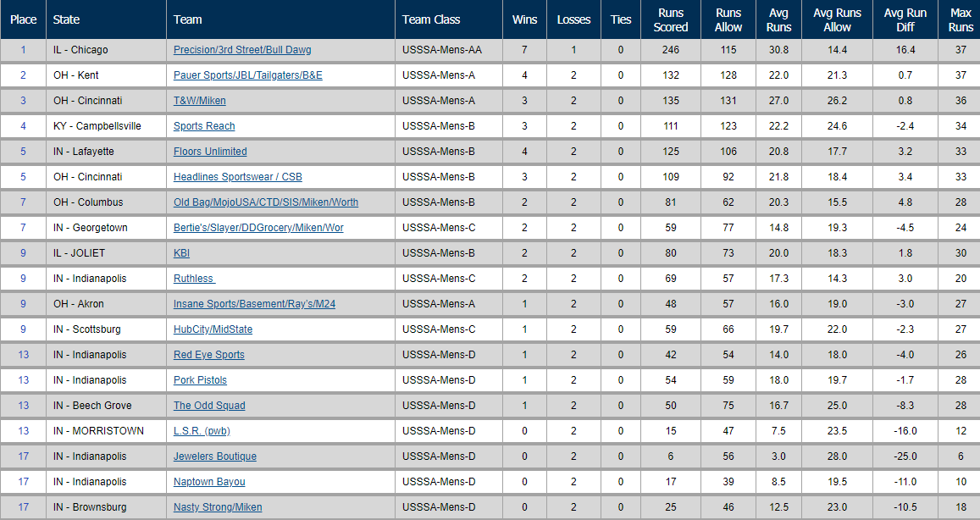Click avg run diff value -8.3

pos(905,406)
